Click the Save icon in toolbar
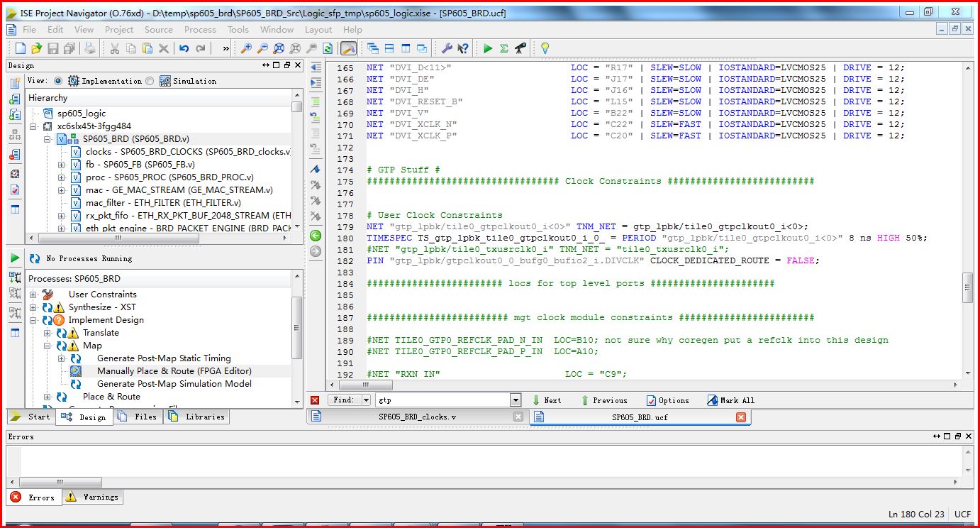Viewport: 980px width, 528px height. (x=53, y=48)
